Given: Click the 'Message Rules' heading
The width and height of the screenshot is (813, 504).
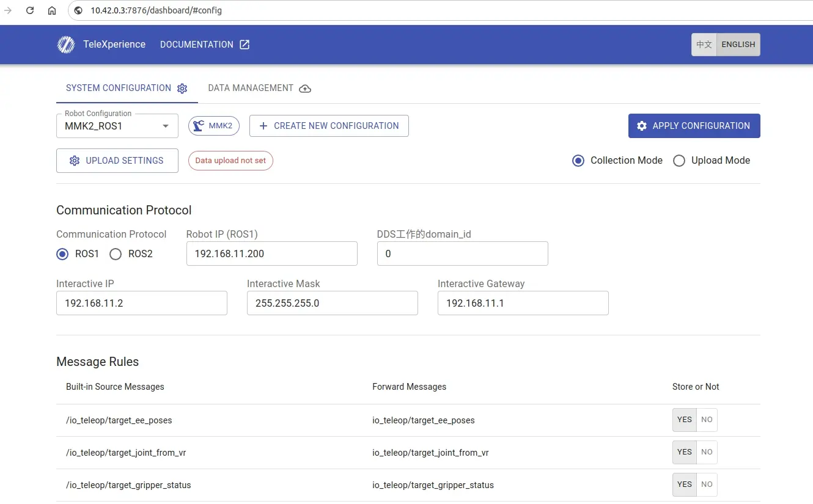Looking at the screenshot, I should 98,362.
